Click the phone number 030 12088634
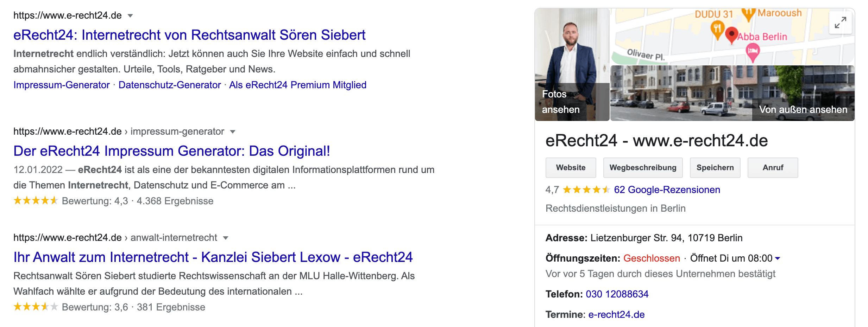Image resolution: width=868 pixels, height=327 pixels. click(617, 294)
